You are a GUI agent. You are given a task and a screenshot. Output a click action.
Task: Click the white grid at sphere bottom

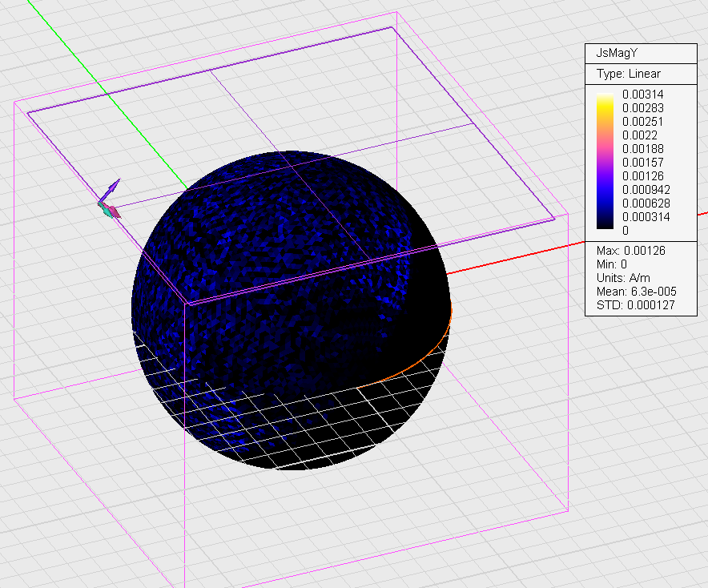320,425
